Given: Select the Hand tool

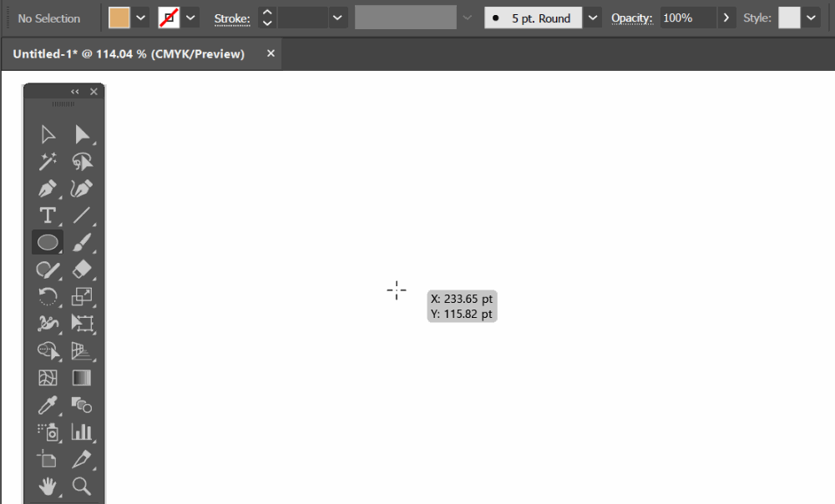Looking at the screenshot, I should pyautogui.click(x=48, y=486).
